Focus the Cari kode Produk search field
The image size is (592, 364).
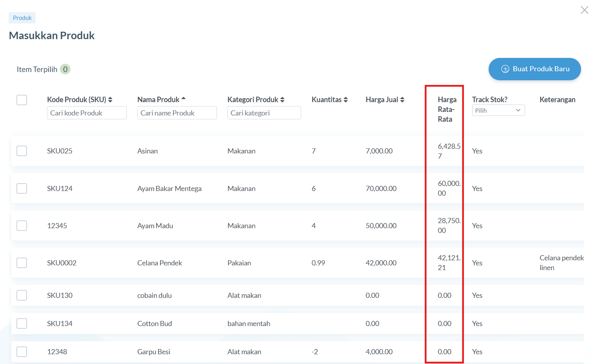(87, 113)
